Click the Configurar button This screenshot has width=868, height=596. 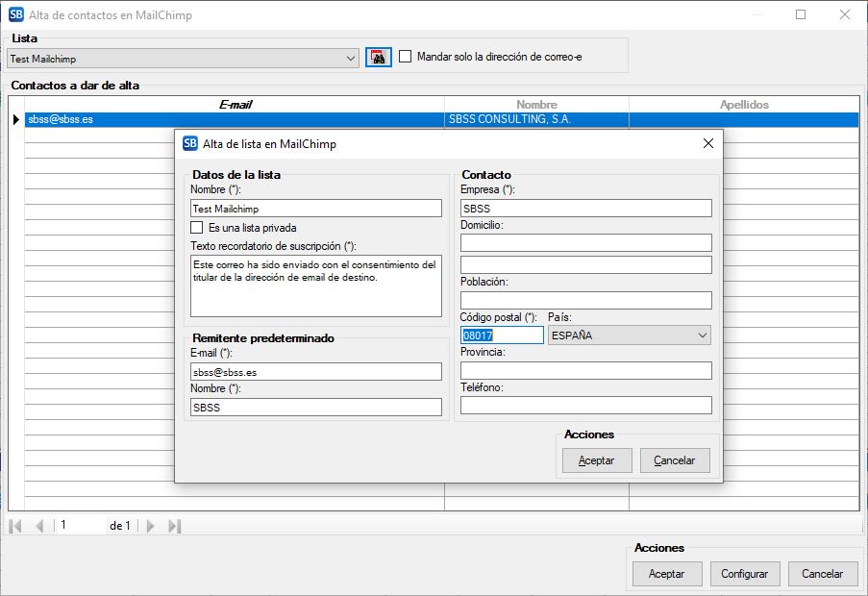point(744,574)
